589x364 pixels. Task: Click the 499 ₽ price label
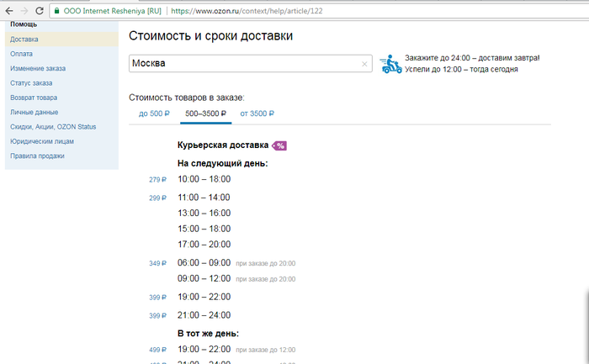157,350
